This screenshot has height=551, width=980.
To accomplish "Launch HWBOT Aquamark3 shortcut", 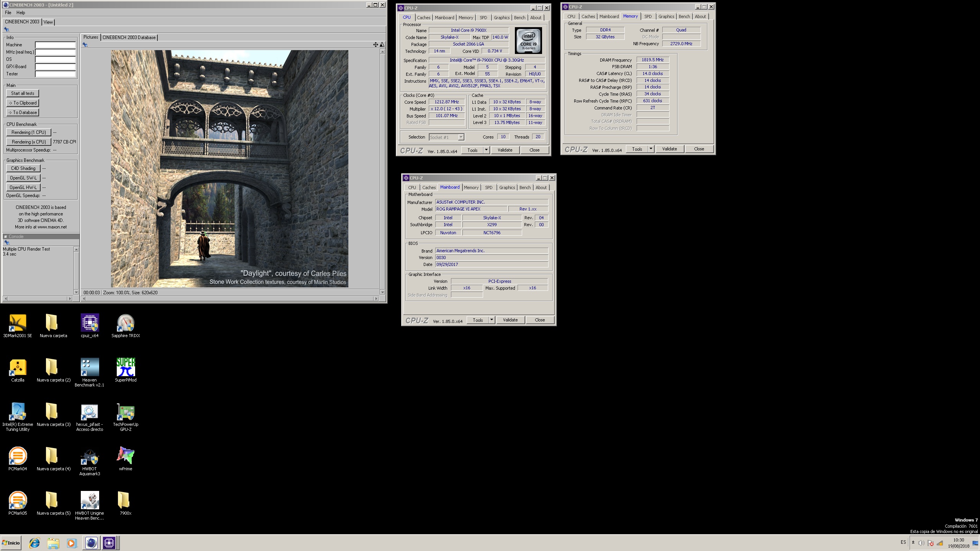I will click(90, 461).
